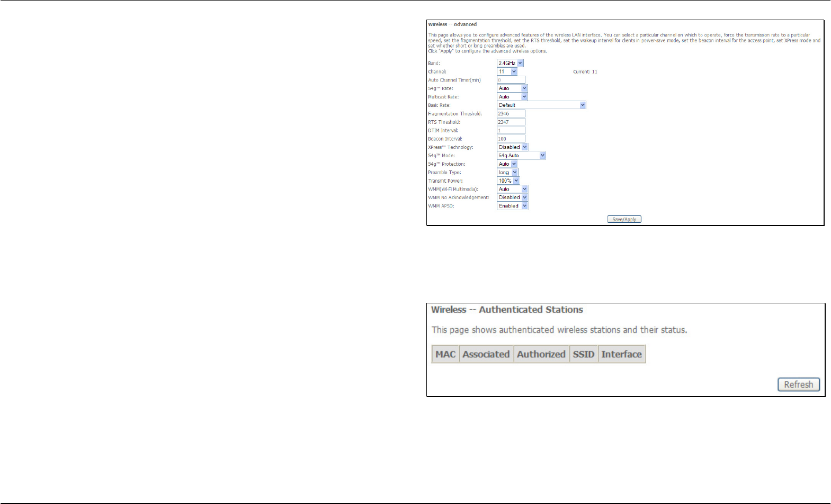Click the 'Wireless -- Advanced' heading
This screenshot has width=831, height=504.
click(x=452, y=24)
